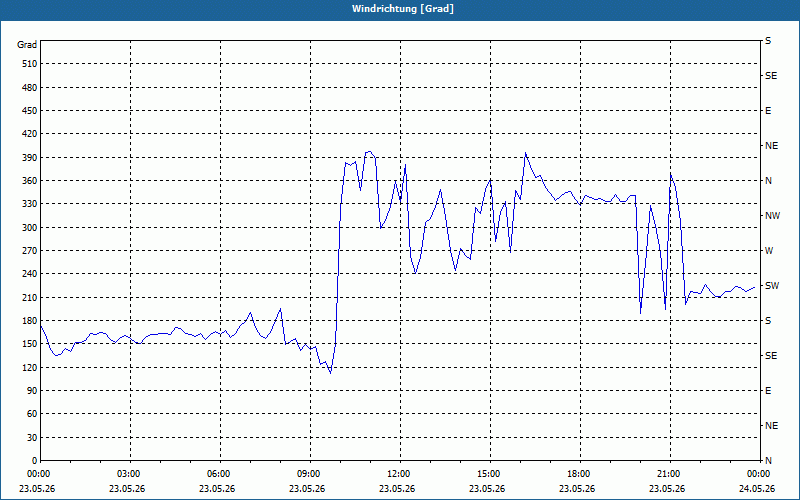Click the 150 degree axis label
The width and height of the screenshot is (800, 500).
tap(30, 344)
